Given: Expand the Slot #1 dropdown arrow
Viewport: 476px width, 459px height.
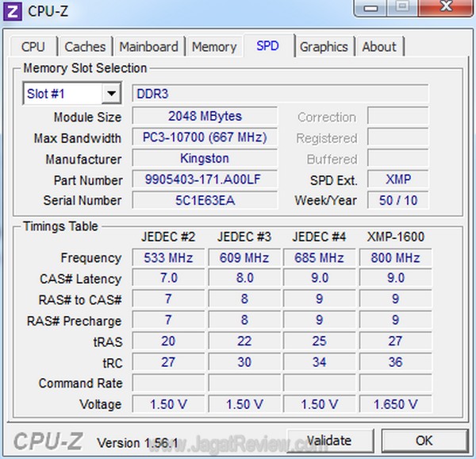Looking at the screenshot, I should [111, 94].
